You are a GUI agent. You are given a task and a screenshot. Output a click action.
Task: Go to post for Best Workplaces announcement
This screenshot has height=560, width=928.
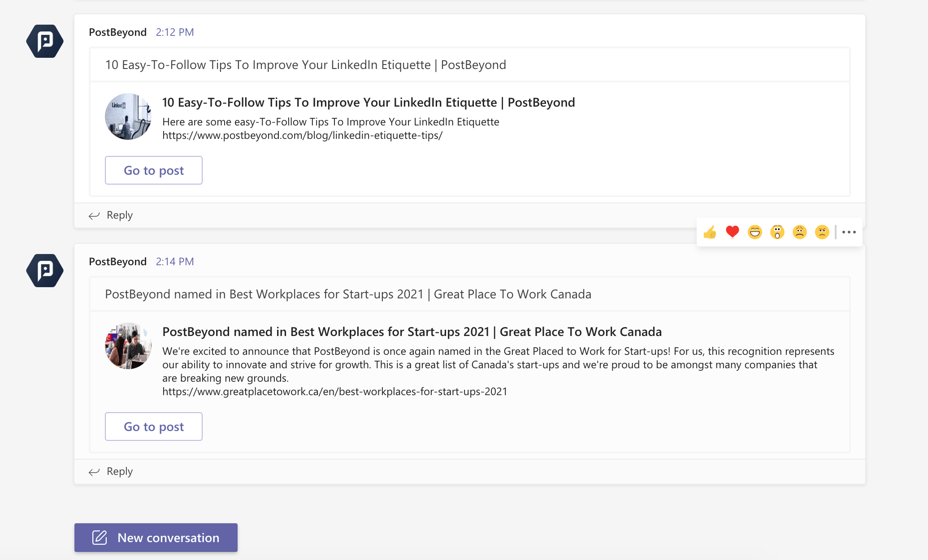click(154, 426)
